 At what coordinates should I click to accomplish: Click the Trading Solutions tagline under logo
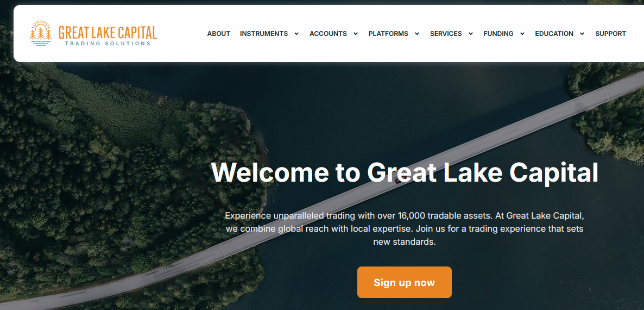tap(108, 43)
